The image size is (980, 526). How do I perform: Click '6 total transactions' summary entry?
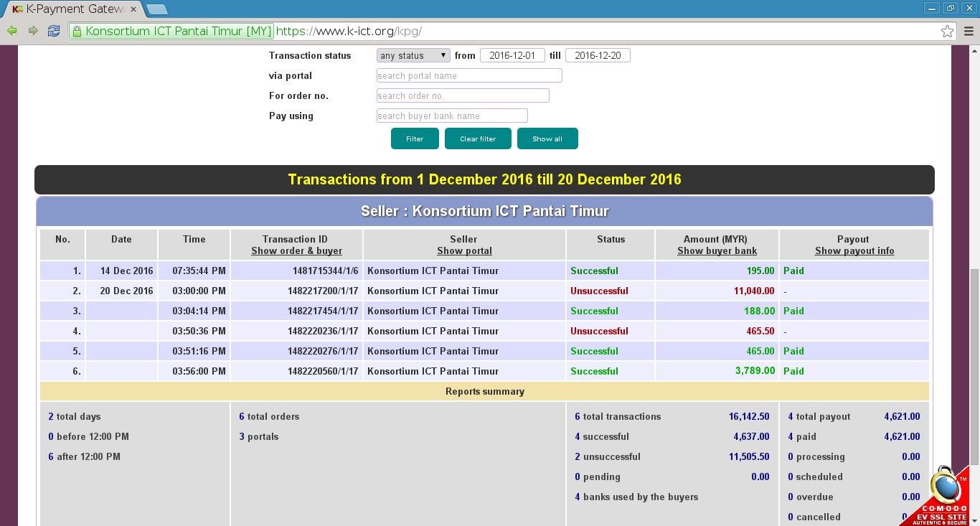pyautogui.click(x=618, y=416)
